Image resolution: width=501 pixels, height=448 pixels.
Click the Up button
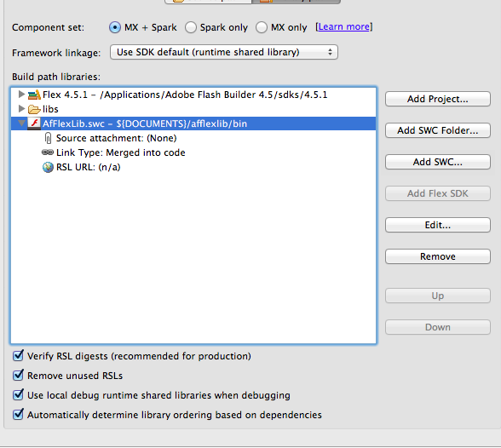point(438,296)
